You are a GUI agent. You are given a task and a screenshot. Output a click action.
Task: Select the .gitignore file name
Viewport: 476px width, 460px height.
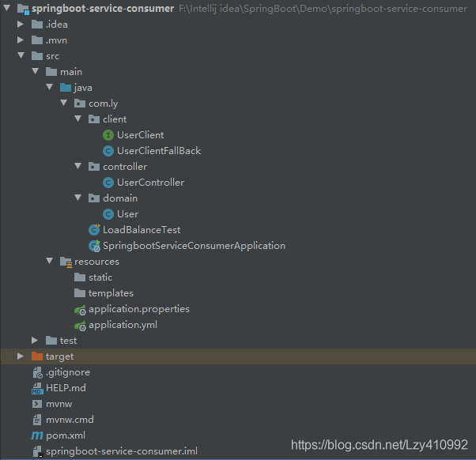tap(68, 372)
